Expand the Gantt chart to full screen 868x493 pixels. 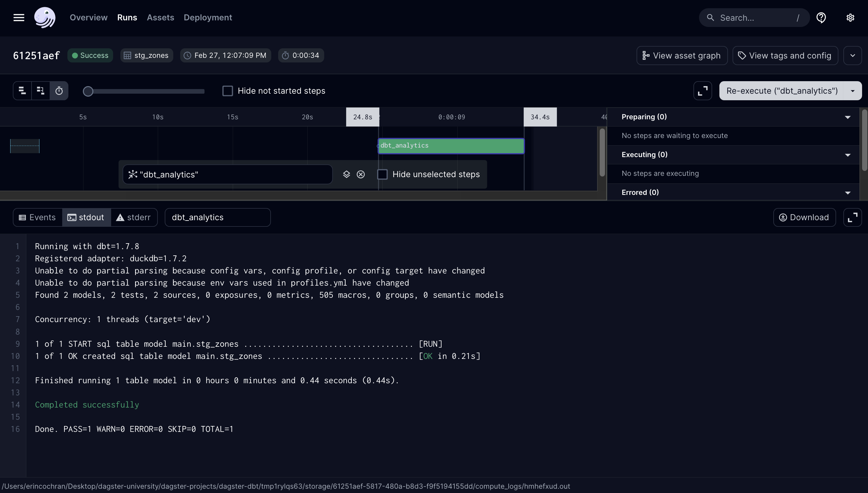click(x=702, y=91)
